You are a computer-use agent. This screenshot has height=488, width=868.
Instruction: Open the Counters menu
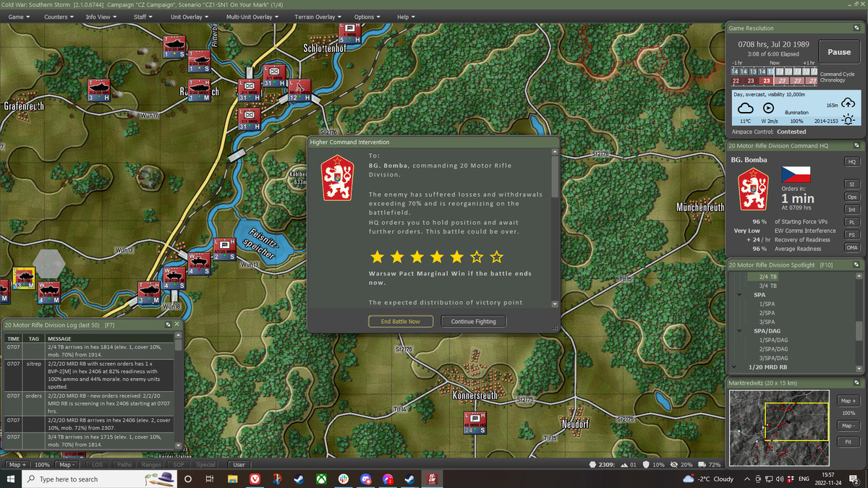point(59,17)
